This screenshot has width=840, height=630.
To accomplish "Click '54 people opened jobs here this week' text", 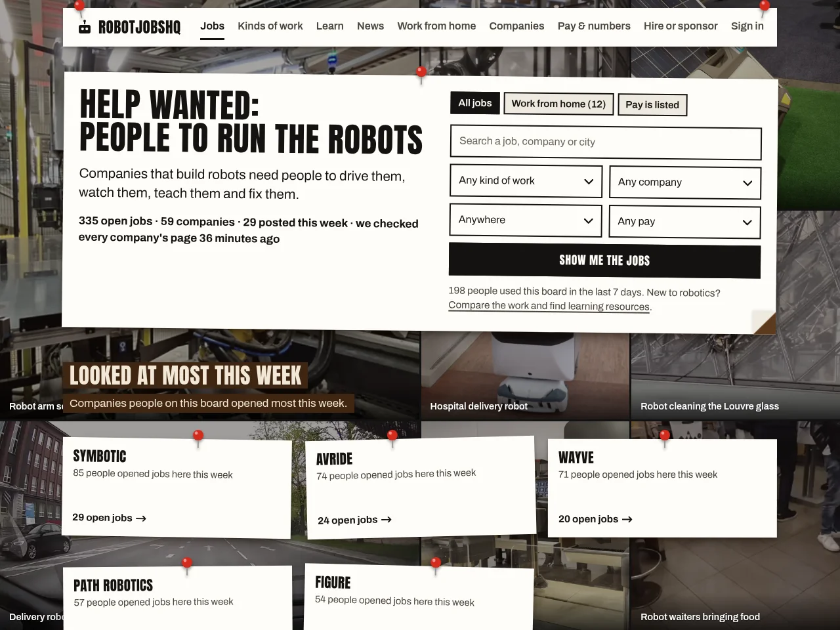I will (x=394, y=600).
